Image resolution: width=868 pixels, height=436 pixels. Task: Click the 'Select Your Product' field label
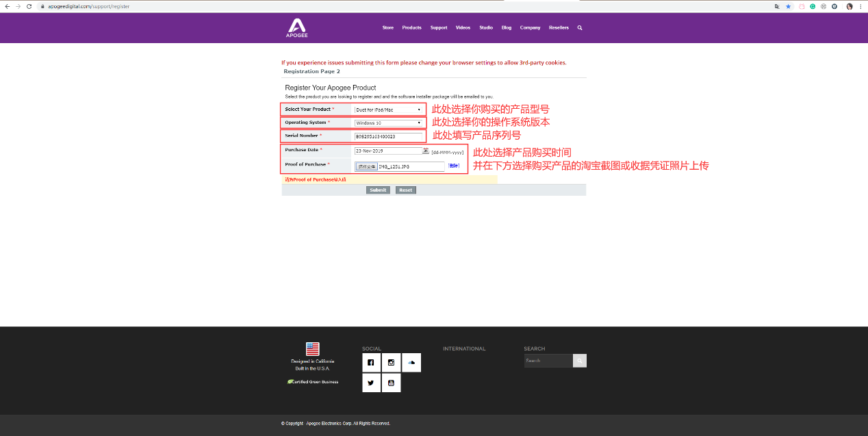309,110
